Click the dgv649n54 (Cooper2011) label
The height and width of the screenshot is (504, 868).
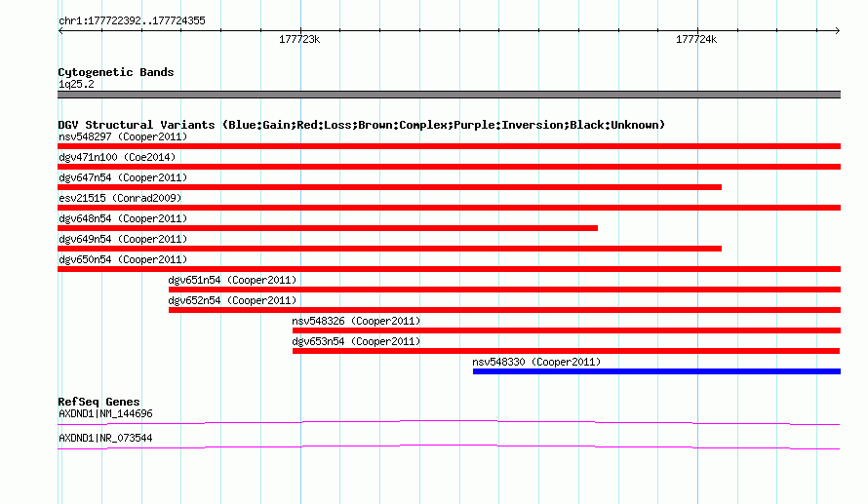pos(123,239)
